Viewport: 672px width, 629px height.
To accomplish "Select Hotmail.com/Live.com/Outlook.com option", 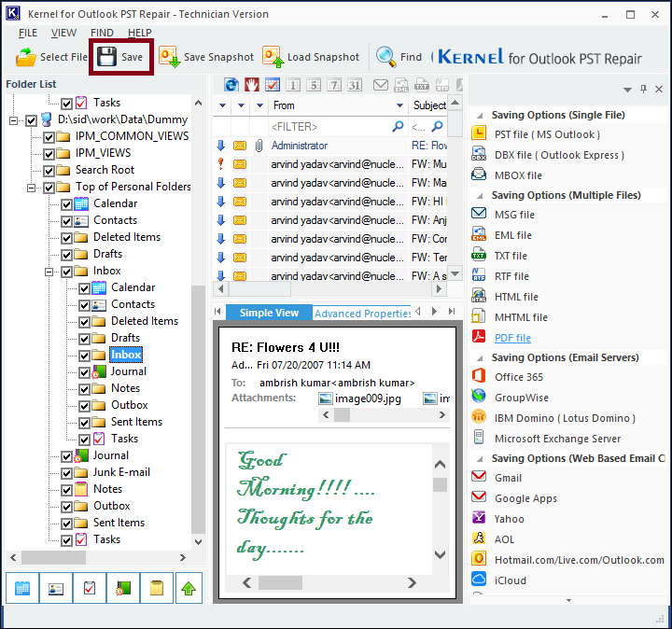I will point(580,560).
